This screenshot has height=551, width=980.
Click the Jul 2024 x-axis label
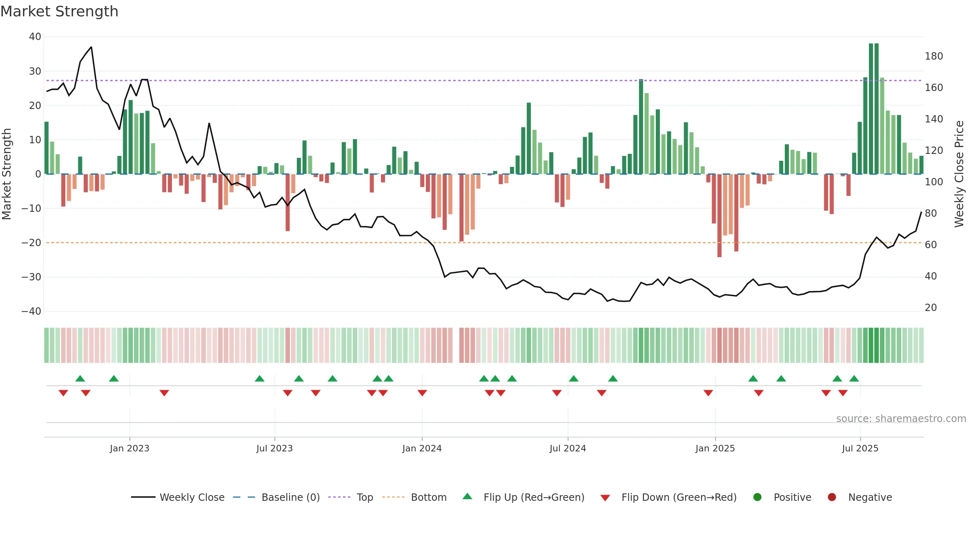point(568,448)
